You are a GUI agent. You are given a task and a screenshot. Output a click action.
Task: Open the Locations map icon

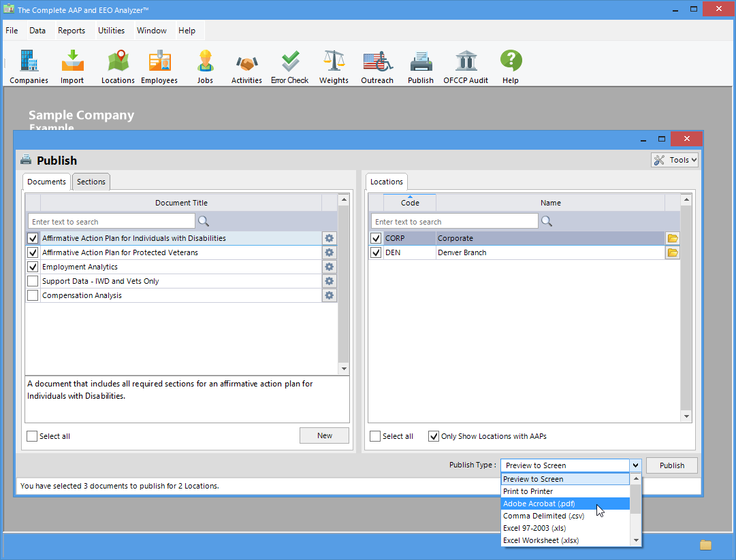(118, 67)
